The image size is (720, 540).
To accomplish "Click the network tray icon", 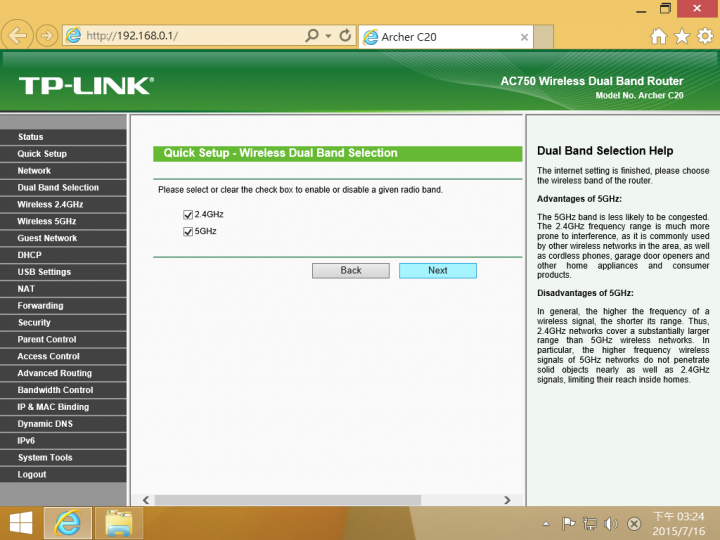I will [590, 523].
